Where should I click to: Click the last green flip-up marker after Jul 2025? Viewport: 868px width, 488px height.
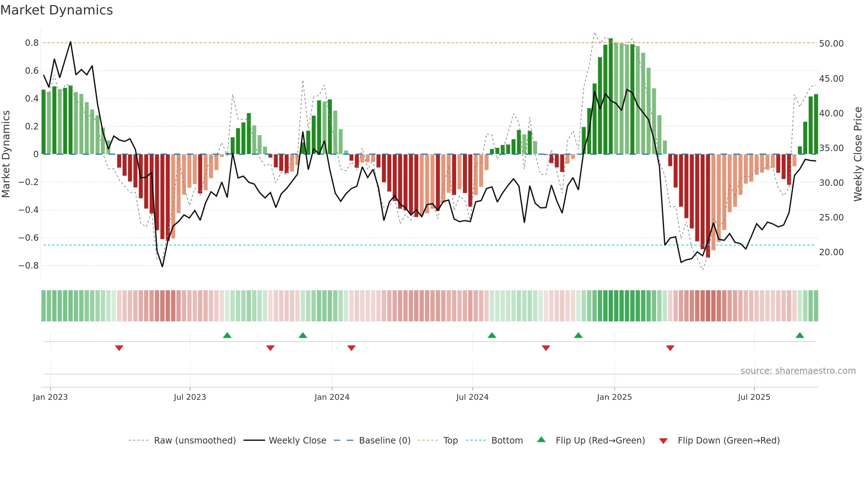coord(800,335)
